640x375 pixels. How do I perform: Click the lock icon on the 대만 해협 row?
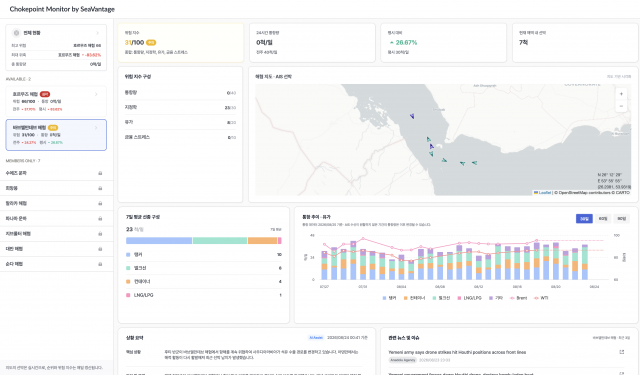click(100, 249)
